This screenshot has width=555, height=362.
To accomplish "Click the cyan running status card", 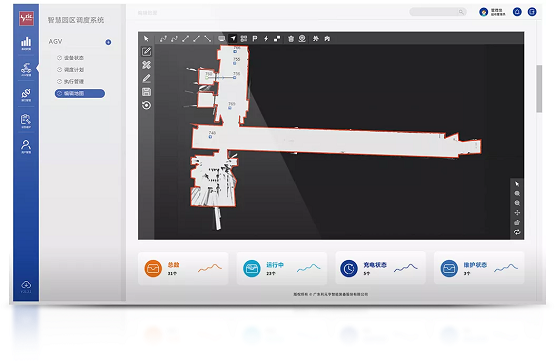I will click(x=282, y=268).
